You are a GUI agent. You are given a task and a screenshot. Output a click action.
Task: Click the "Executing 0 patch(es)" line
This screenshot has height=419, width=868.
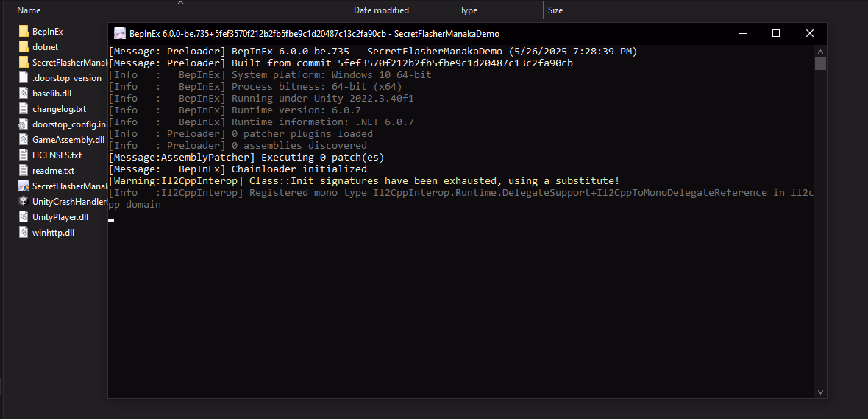click(x=246, y=158)
